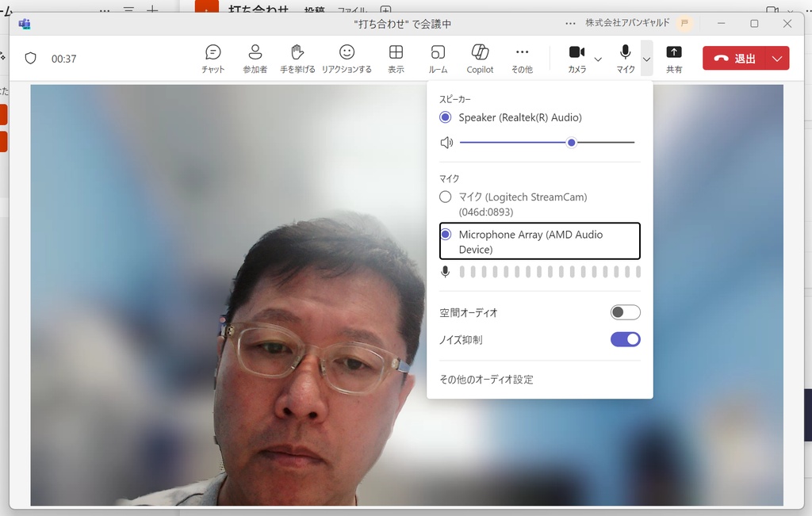The image size is (812, 516).
Task: Raise hand with 手を挙げる
Action: pyautogui.click(x=297, y=59)
